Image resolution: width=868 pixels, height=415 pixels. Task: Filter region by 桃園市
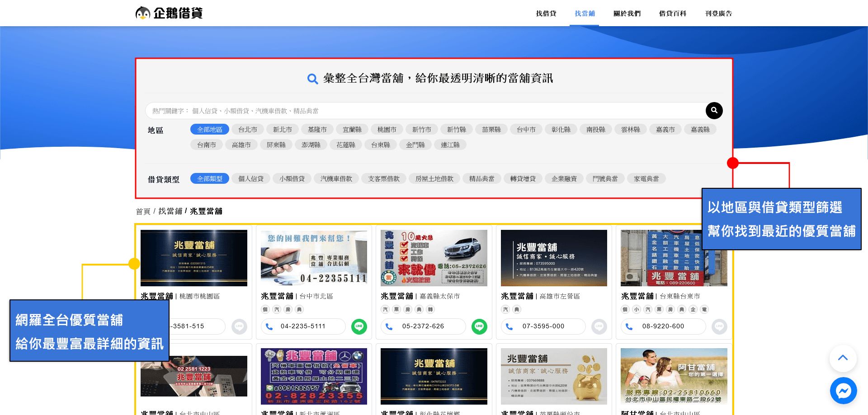387,130
